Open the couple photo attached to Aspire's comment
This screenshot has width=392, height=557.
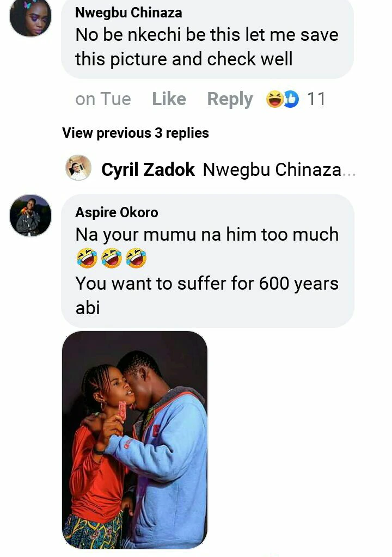135,439
